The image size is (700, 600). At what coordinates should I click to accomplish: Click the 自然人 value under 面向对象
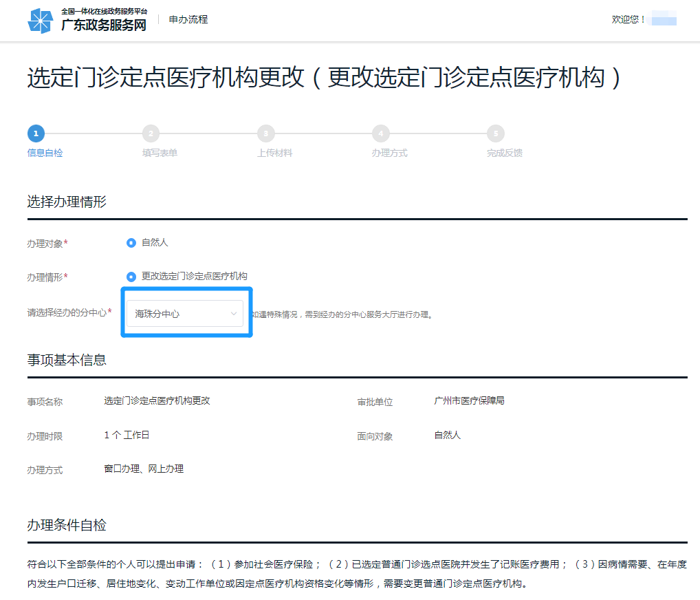tap(448, 435)
